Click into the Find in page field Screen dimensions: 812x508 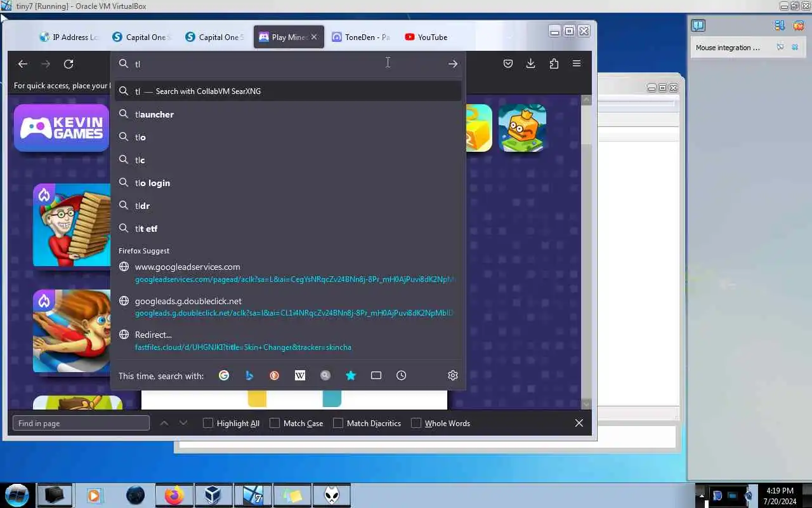(81, 423)
